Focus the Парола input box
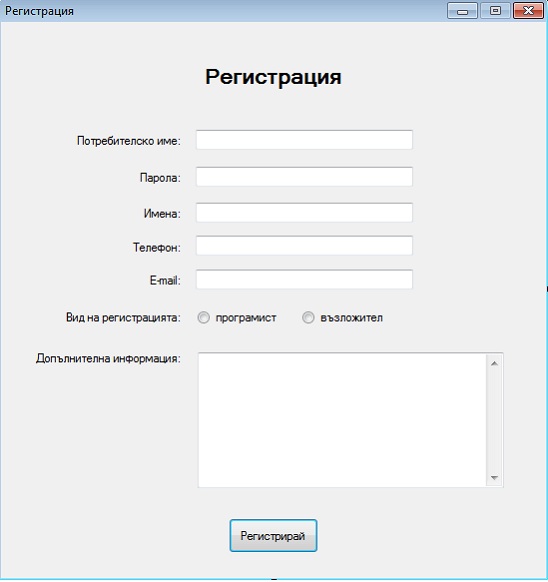Viewport: 548px width, 582px height. (x=304, y=177)
